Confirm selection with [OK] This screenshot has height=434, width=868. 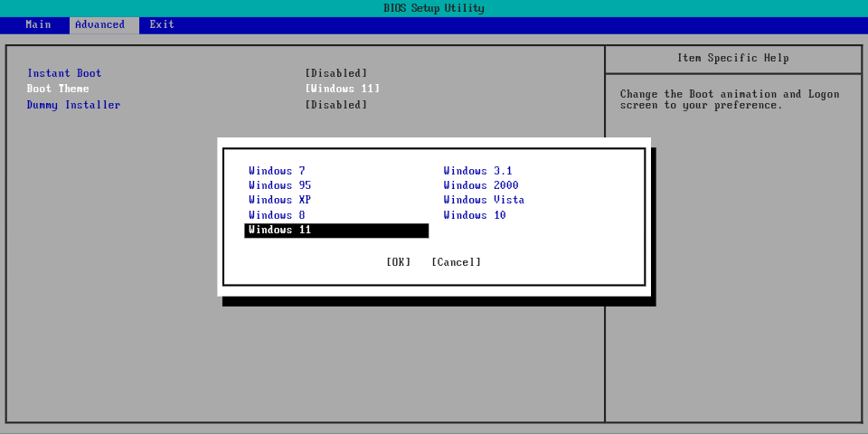tap(399, 262)
